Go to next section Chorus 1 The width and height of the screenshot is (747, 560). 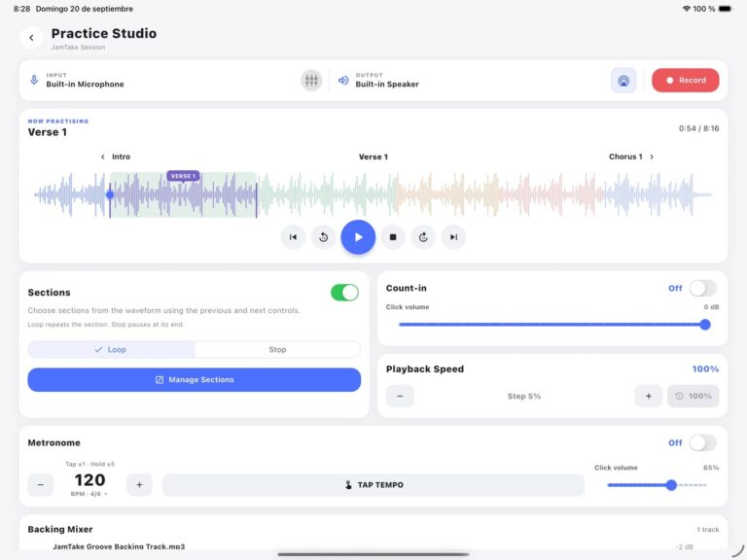[631, 157]
